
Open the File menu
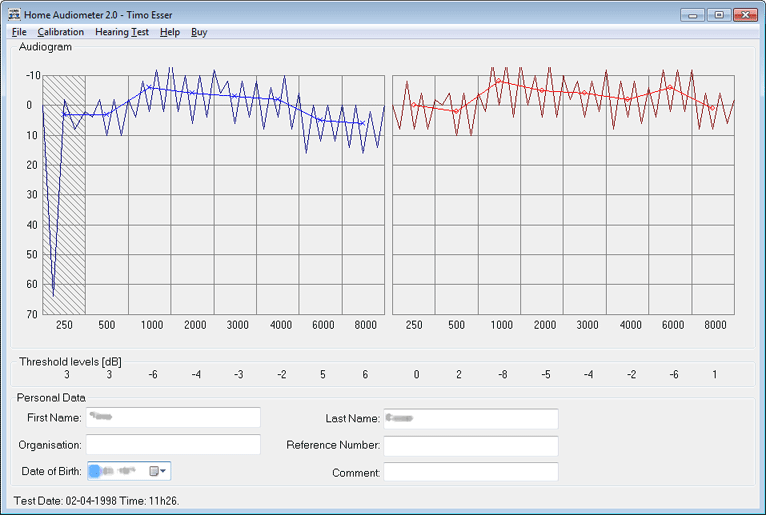[x=19, y=32]
